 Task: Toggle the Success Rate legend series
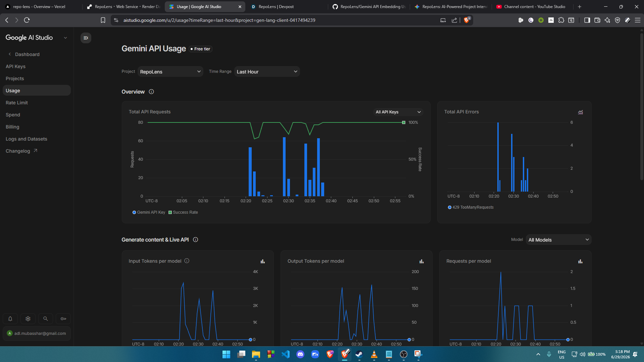tap(183, 212)
